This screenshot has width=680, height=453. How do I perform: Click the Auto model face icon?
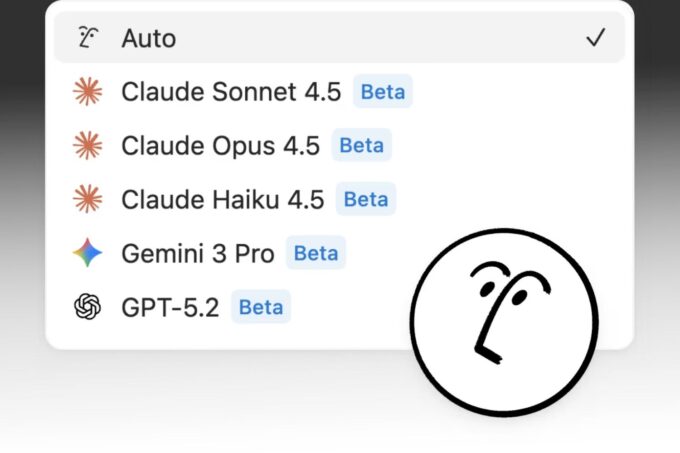pos(88,38)
